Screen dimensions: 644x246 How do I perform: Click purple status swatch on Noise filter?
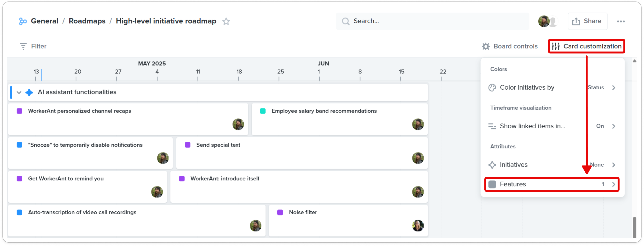(280, 213)
